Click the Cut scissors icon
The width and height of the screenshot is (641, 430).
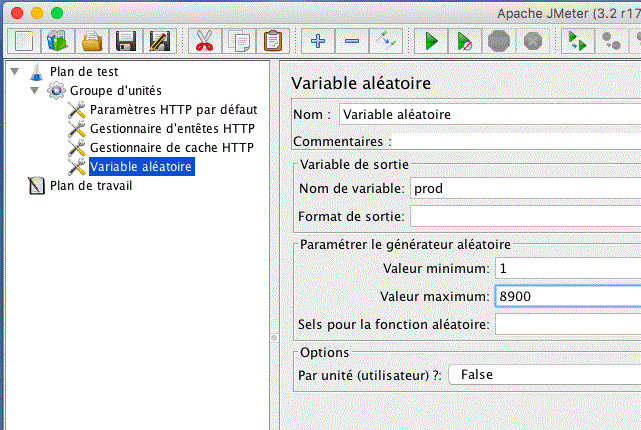204,41
